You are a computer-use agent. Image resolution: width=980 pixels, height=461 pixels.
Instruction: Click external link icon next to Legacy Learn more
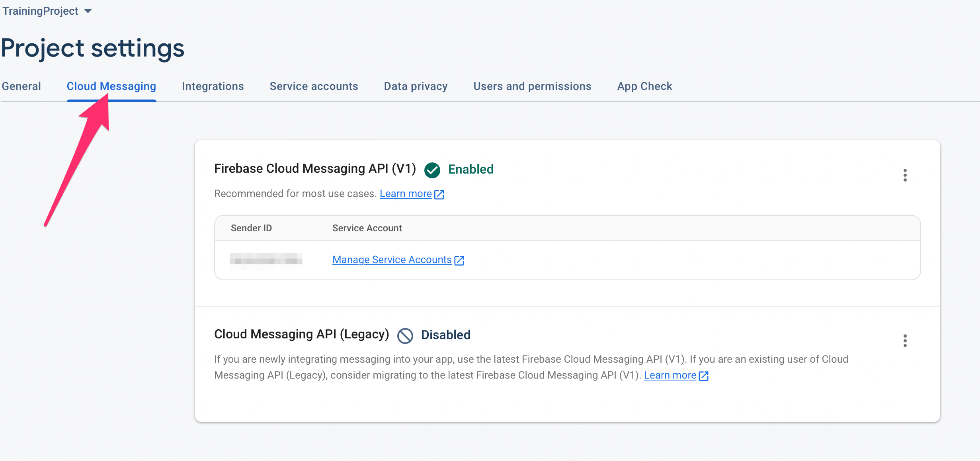coord(704,376)
